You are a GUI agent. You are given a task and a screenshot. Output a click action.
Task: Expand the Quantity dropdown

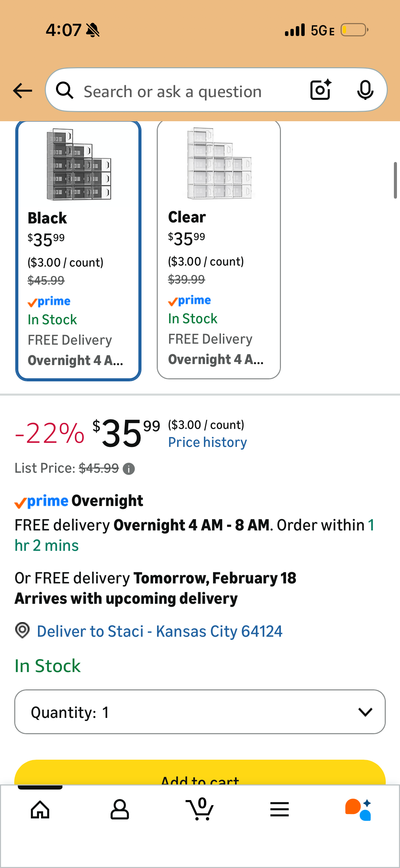pos(200,712)
